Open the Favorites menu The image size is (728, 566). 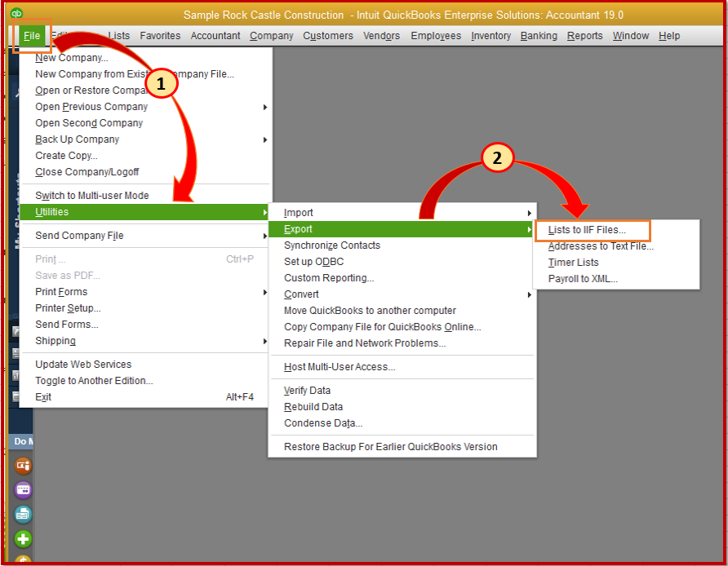coord(160,36)
